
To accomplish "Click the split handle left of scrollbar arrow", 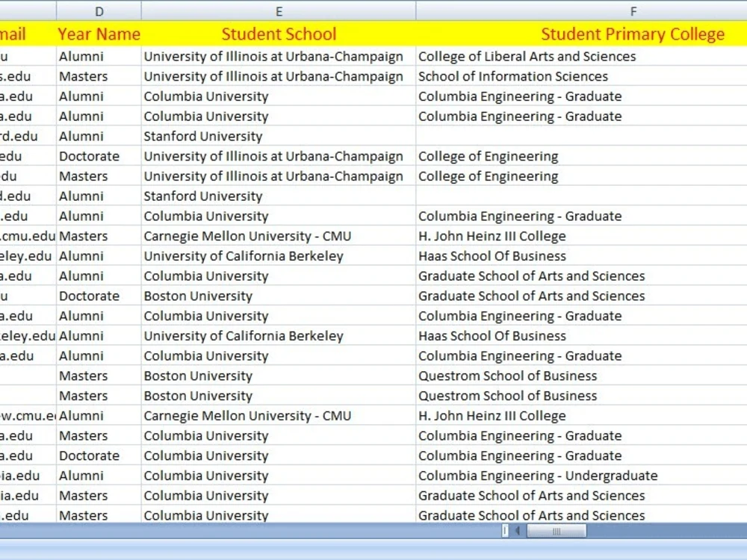I will click(505, 531).
